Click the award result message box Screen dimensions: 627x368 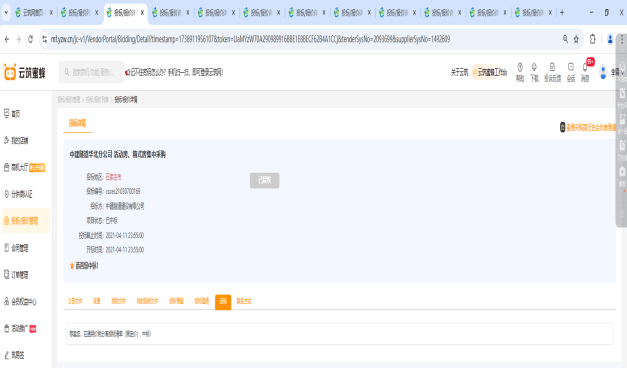coord(339,334)
